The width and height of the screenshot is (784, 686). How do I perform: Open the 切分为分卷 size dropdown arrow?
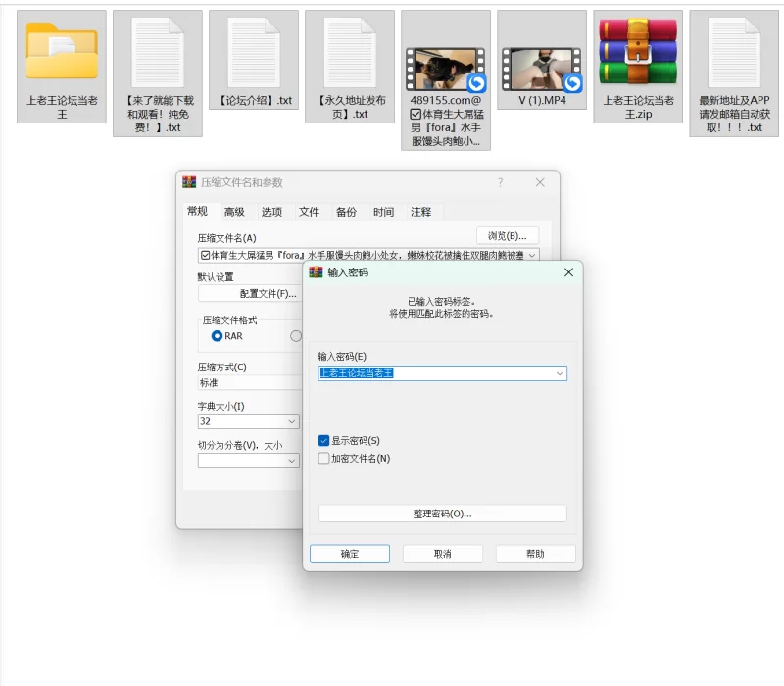(292, 461)
